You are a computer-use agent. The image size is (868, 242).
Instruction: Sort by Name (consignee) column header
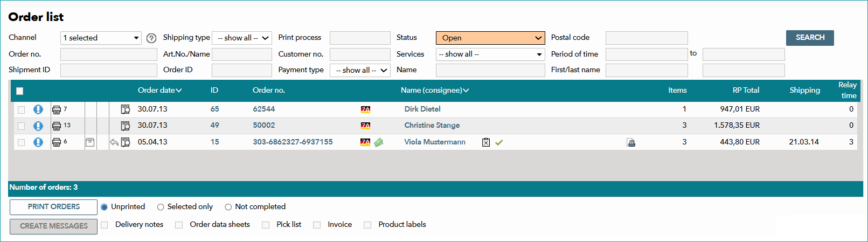[x=435, y=90]
